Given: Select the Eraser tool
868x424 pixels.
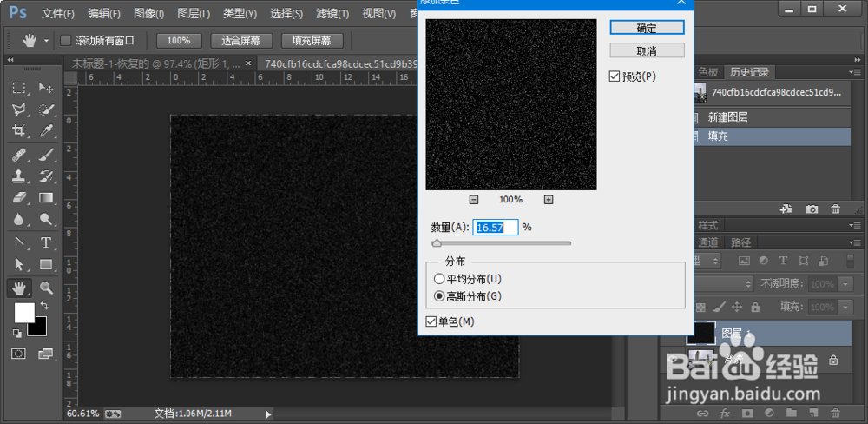Looking at the screenshot, I should point(19,197).
